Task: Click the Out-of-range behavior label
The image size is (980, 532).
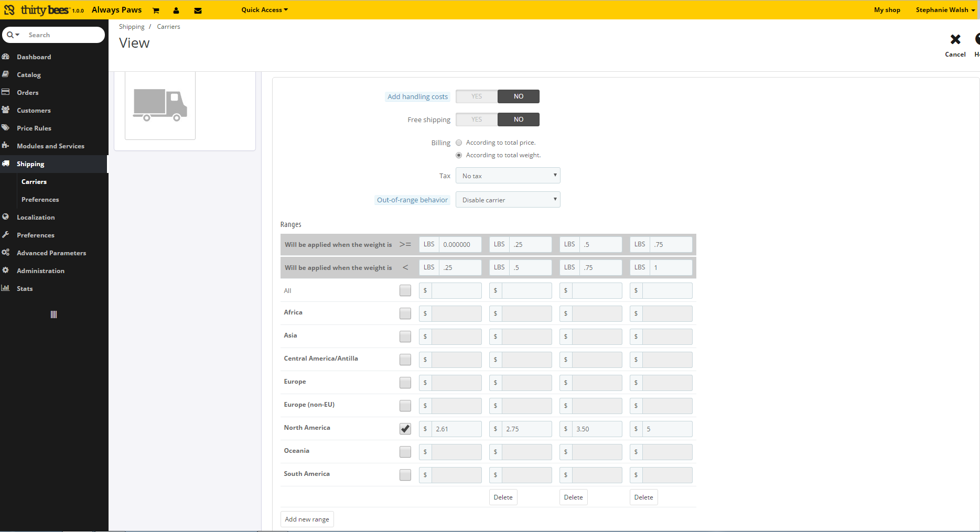Action: tap(413, 200)
